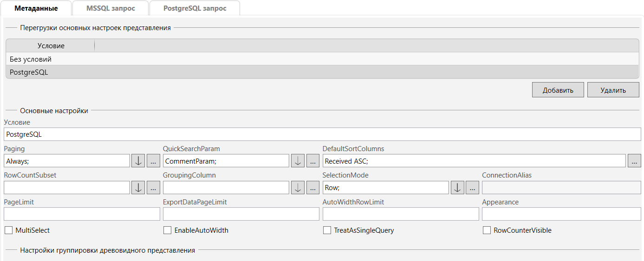Tick the RowCounterVisible checkbox
The image size is (644, 261).
pos(487,230)
